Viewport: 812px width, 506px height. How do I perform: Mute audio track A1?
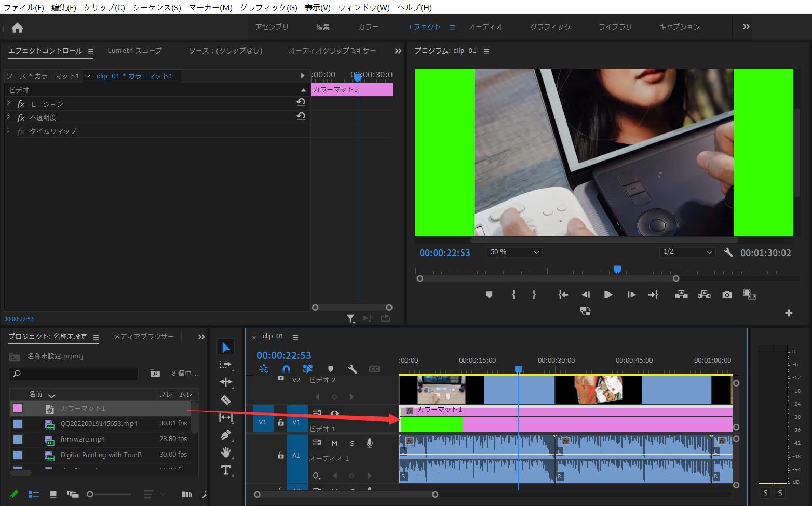[334, 443]
